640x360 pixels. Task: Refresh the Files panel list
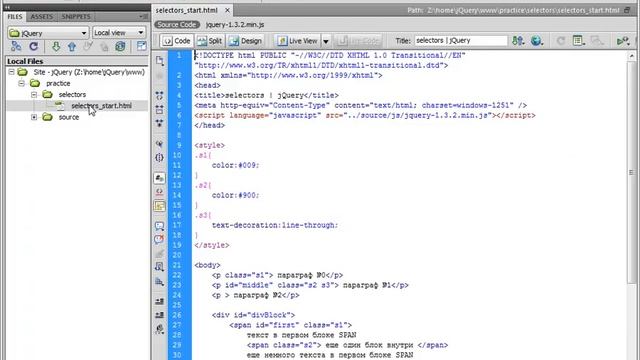[x=33, y=46]
